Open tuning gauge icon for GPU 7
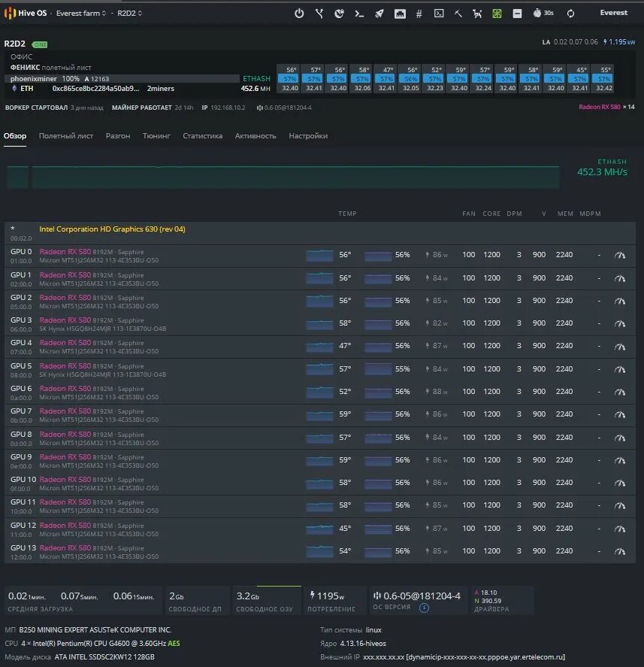This screenshot has height=667, width=644. tap(620, 414)
